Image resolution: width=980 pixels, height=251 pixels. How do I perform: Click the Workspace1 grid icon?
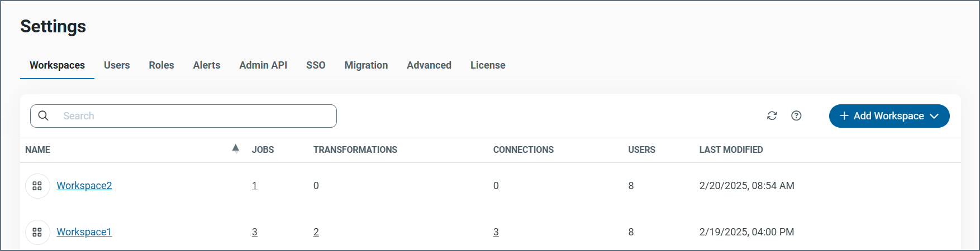pyautogui.click(x=37, y=232)
